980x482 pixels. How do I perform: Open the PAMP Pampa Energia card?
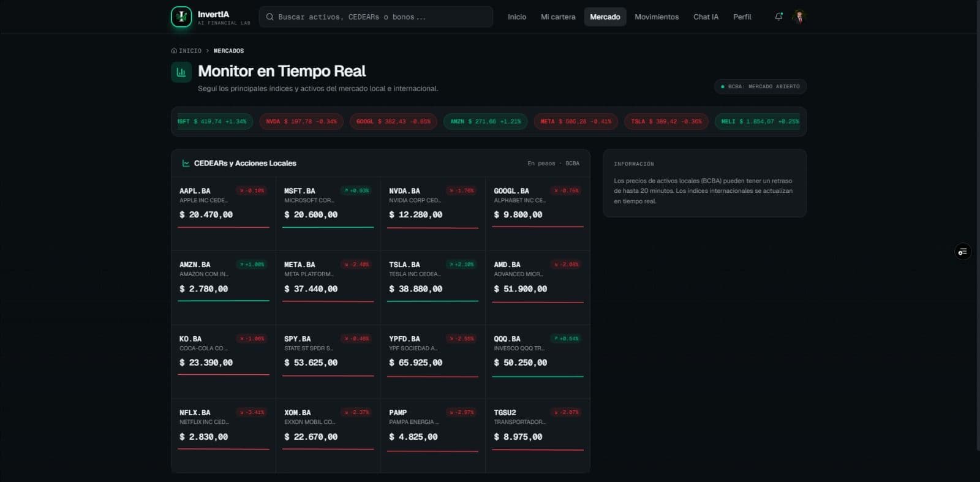(x=433, y=435)
